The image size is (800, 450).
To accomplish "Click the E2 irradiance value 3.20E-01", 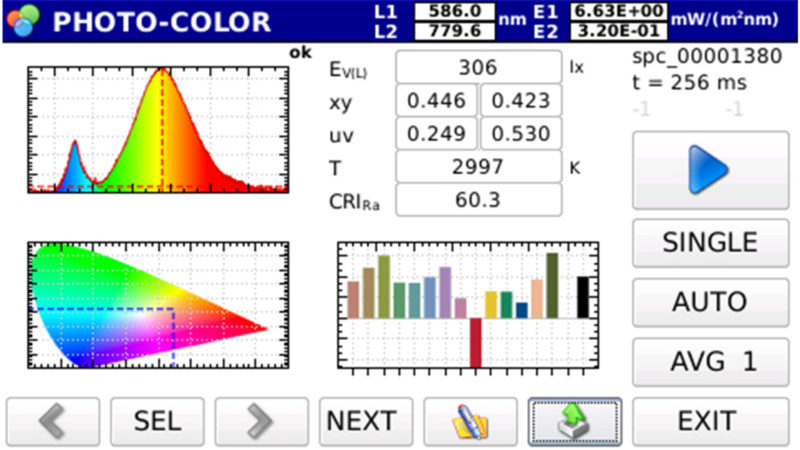I will point(618,31).
